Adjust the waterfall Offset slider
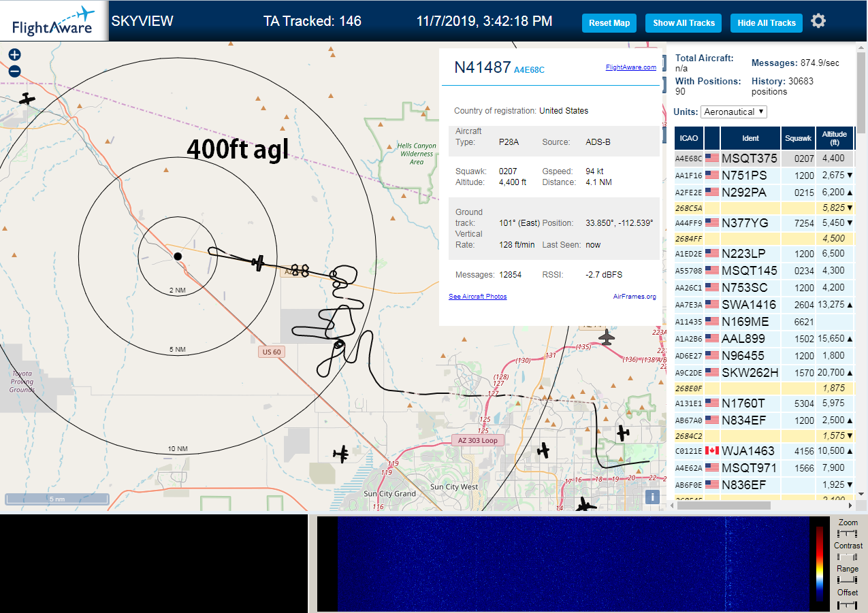The height and width of the screenshot is (613, 868). (848, 603)
